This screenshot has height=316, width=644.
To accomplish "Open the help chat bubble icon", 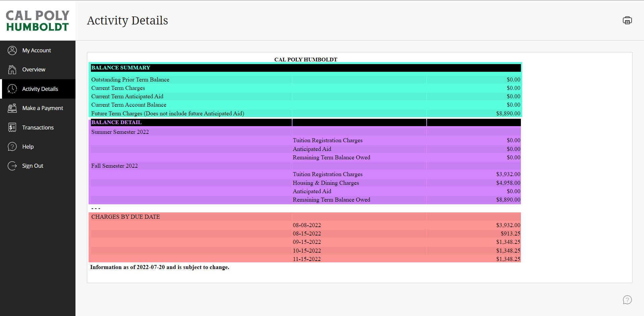I will (627, 300).
